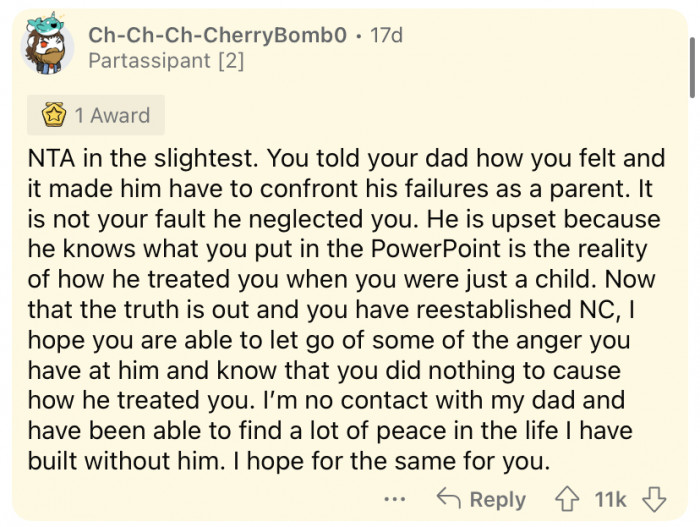Click the curved reply arrow icon

tap(449, 497)
